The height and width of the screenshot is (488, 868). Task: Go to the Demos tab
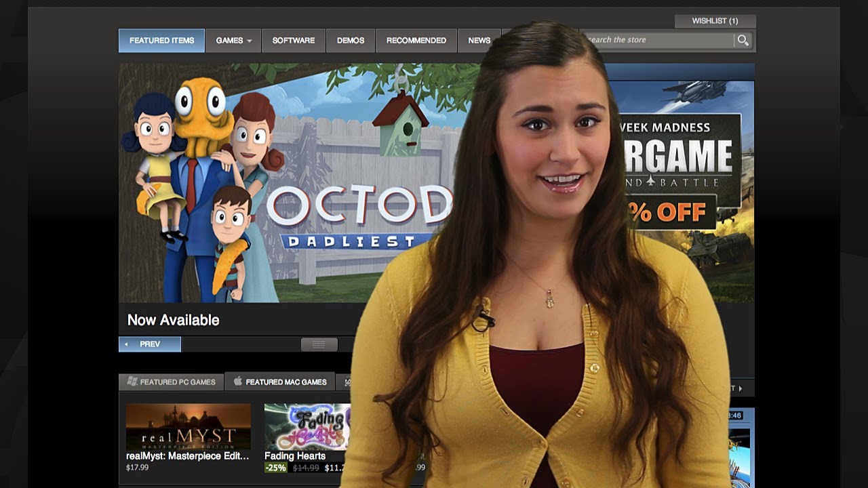pos(351,41)
